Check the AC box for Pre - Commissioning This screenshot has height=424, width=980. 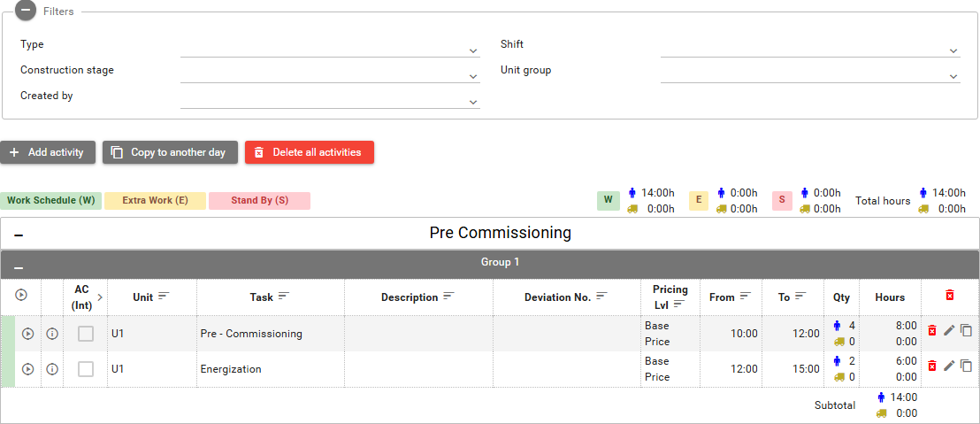86,334
